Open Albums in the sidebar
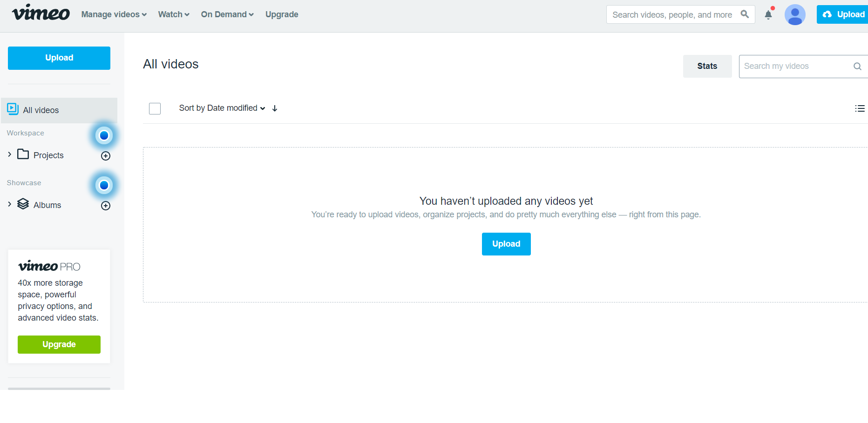 [x=47, y=205]
